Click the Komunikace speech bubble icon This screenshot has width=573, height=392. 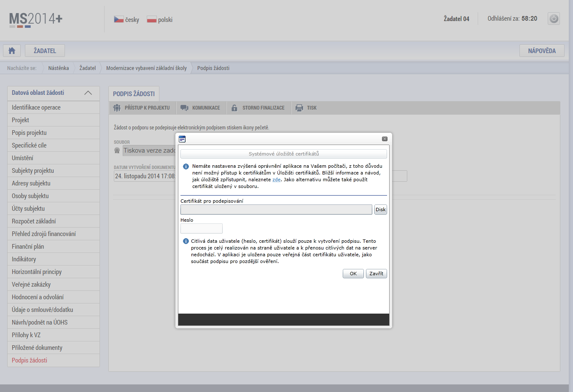(184, 108)
